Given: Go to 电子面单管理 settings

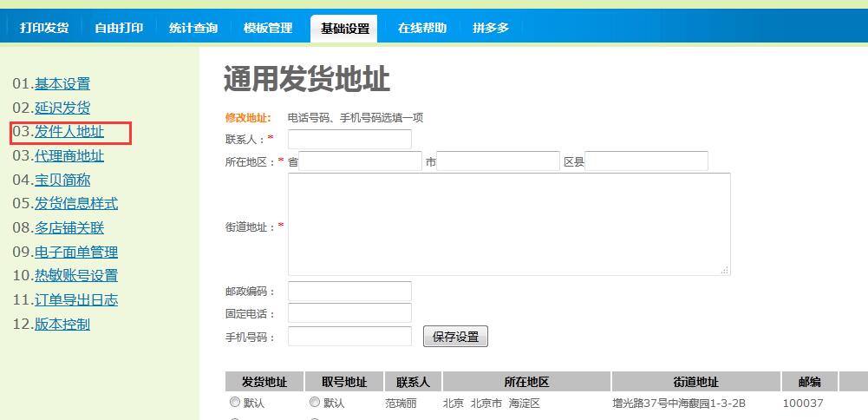Looking at the screenshot, I should pyautogui.click(x=76, y=253).
